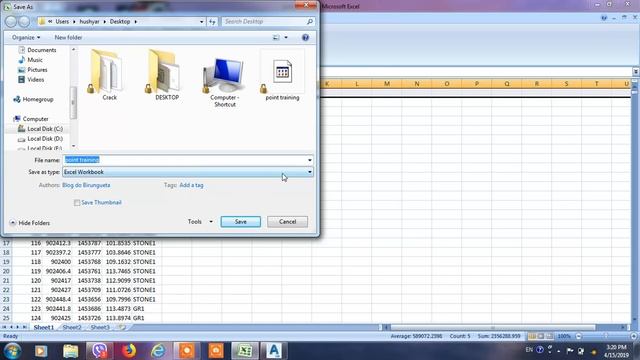Click the Save button
Image resolution: width=640 pixels, height=360 pixels.
pos(240,222)
